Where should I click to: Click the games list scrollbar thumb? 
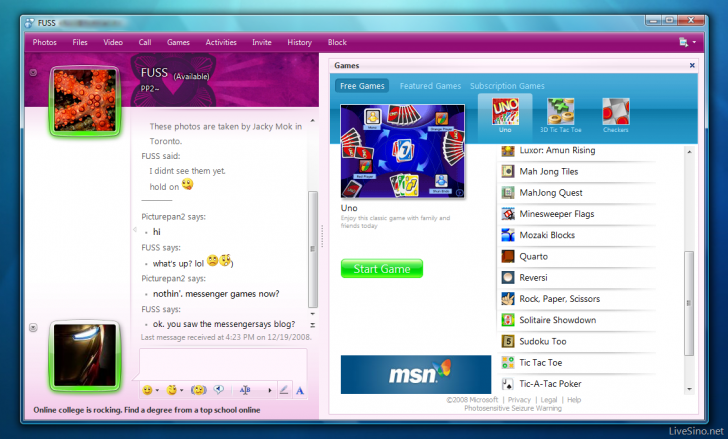pos(689,303)
